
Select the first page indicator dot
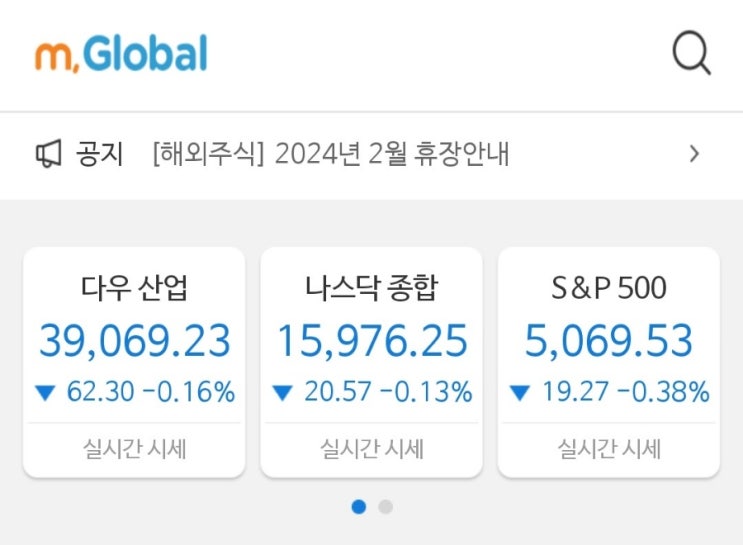coord(359,507)
